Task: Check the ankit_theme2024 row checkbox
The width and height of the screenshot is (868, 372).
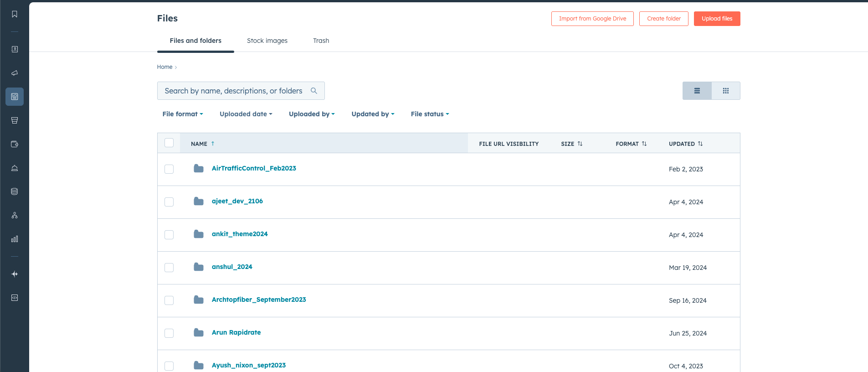Action: tap(169, 235)
